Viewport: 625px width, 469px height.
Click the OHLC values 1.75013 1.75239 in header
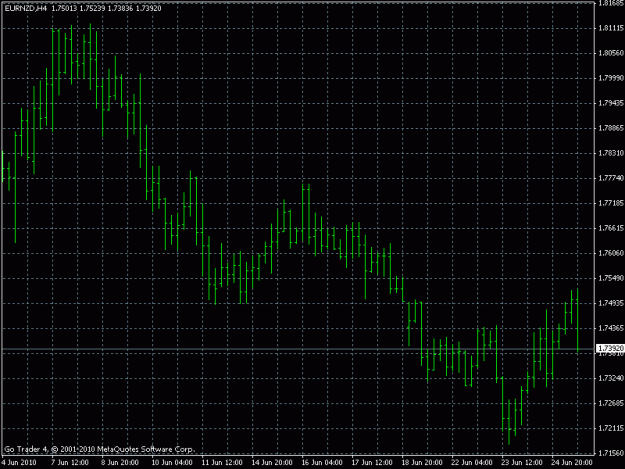click(x=78, y=8)
